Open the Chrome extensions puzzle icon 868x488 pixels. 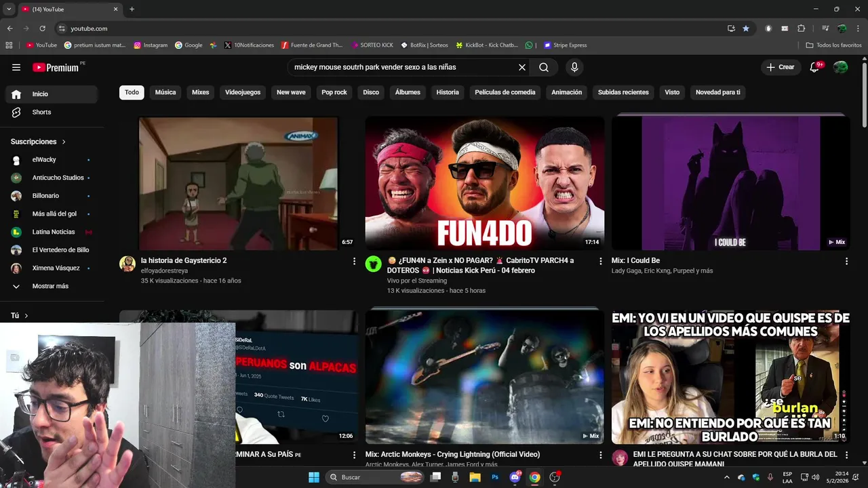click(x=801, y=28)
